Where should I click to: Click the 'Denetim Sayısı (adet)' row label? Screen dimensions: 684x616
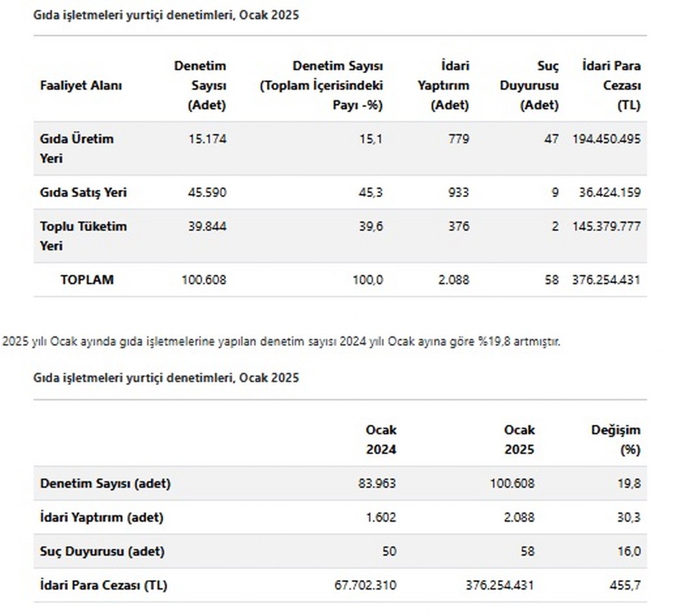coord(105,484)
